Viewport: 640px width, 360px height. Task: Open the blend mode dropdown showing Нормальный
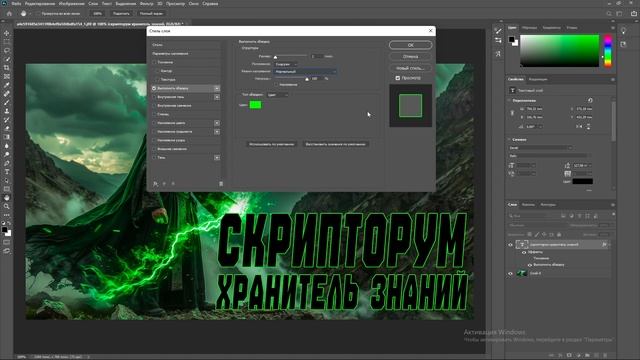coord(305,71)
